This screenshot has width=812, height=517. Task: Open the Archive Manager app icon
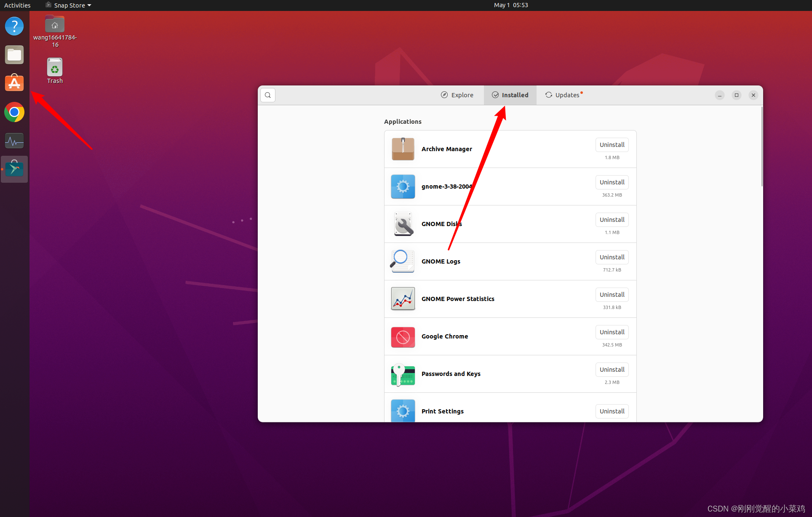403,149
